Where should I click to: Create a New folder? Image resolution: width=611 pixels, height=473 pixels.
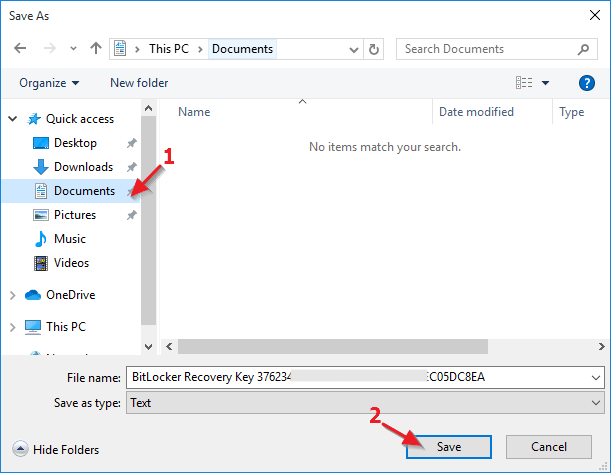(139, 83)
